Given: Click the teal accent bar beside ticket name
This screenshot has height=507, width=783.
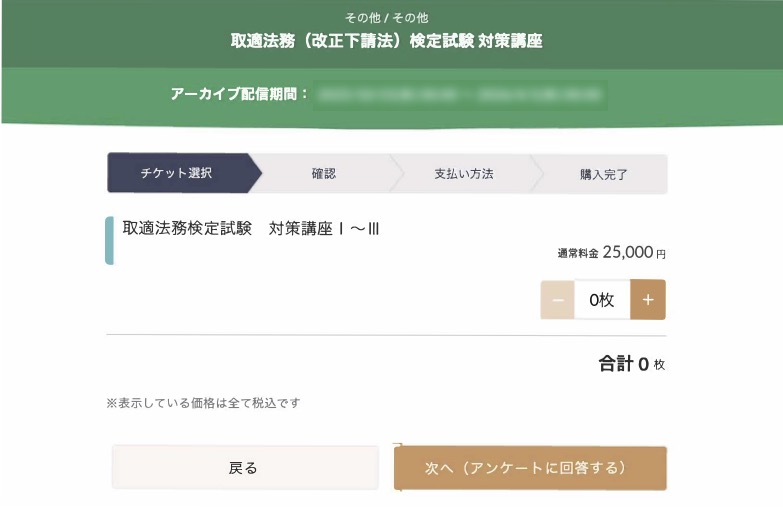Looking at the screenshot, I should point(109,241).
